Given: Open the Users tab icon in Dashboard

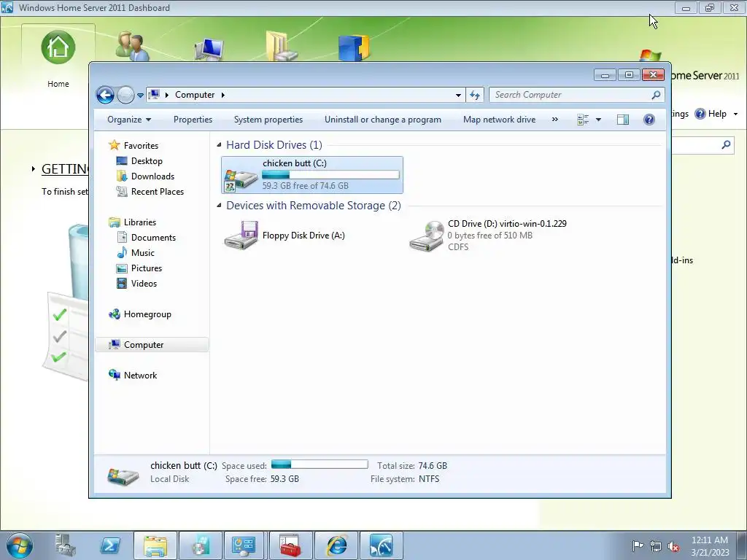Looking at the screenshot, I should coord(132,46).
